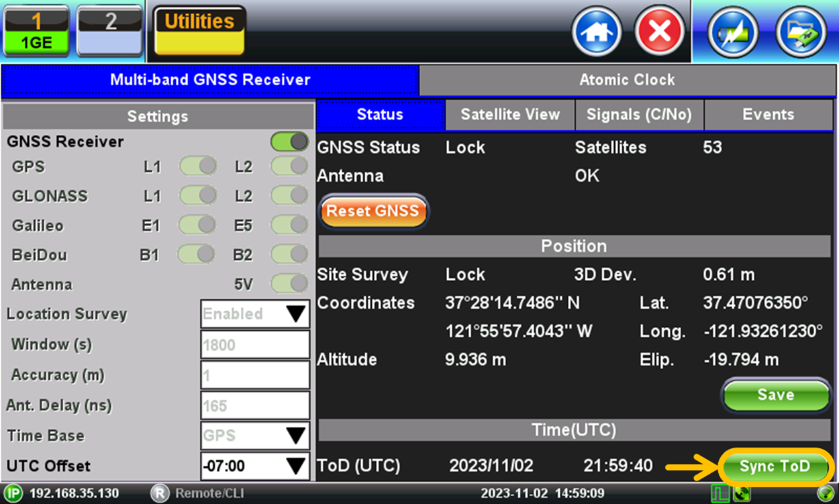The height and width of the screenshot is (504, 839).
Task: Toggle the GNSS Receiver switch off
Action: 289,142
